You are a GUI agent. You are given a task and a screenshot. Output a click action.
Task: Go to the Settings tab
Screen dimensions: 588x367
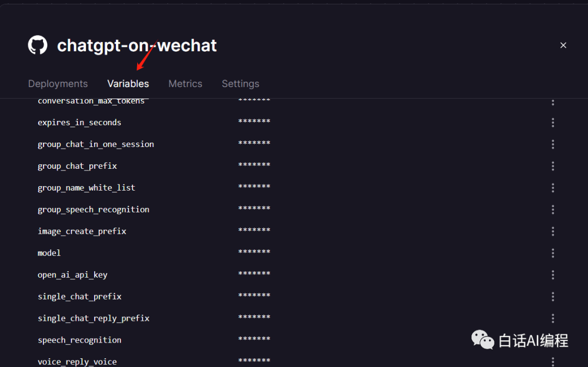tap(241, 84)
